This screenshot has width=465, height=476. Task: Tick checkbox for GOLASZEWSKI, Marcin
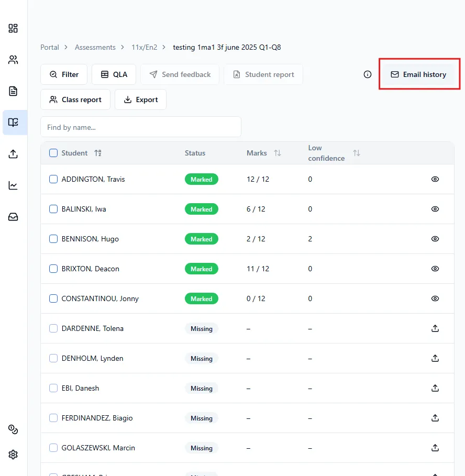[x=53, y=448]
